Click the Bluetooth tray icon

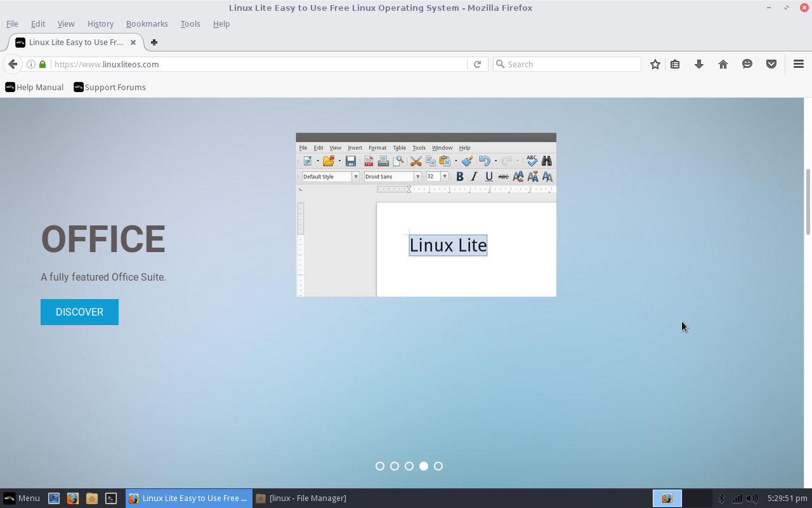tap(721, 498)
